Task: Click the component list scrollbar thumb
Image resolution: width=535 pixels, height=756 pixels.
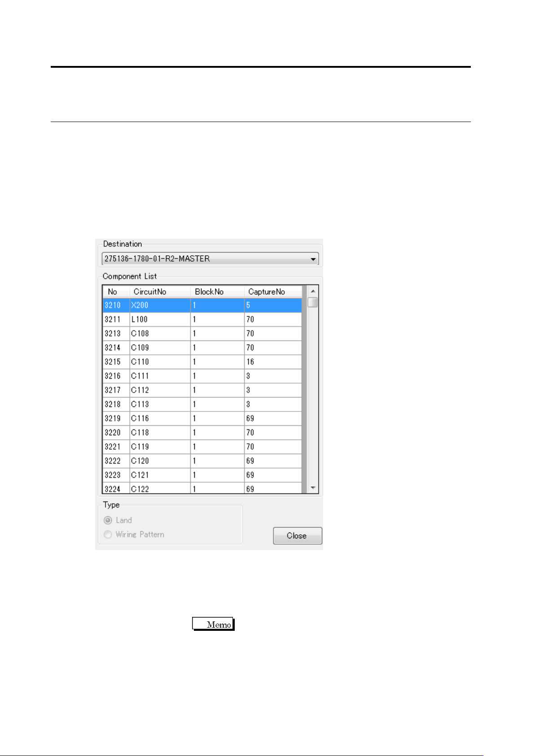Action: (313, 302)
